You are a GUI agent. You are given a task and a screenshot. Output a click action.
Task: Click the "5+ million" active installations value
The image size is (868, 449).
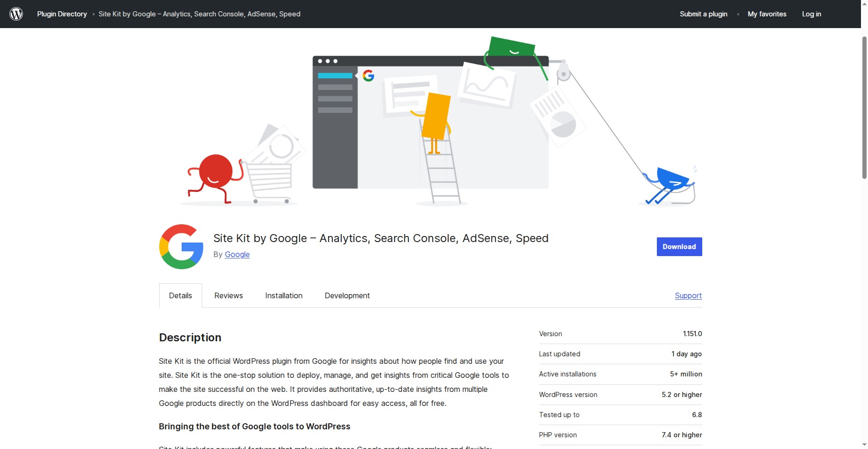point(686,374)
